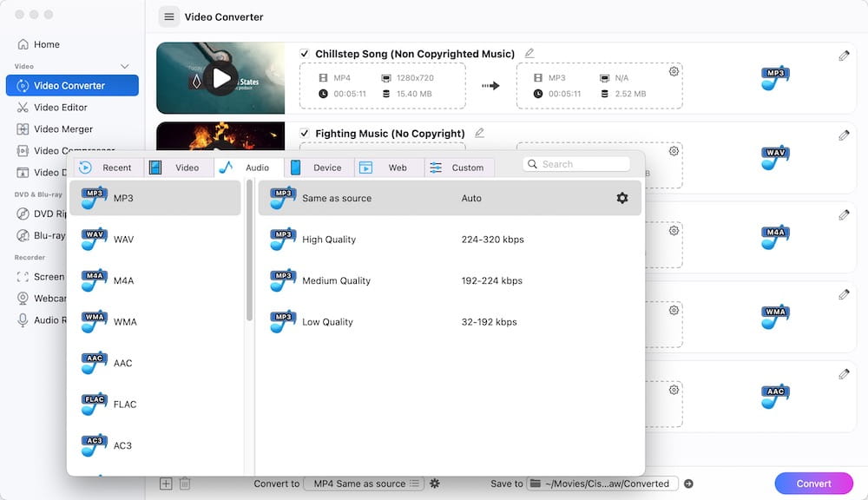Choose M4A in format list

[155, 280]
